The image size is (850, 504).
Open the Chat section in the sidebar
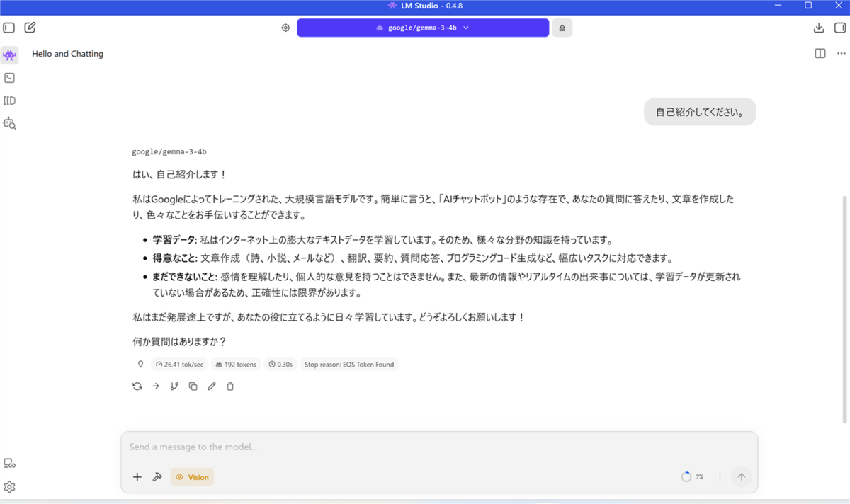[9, 55]
